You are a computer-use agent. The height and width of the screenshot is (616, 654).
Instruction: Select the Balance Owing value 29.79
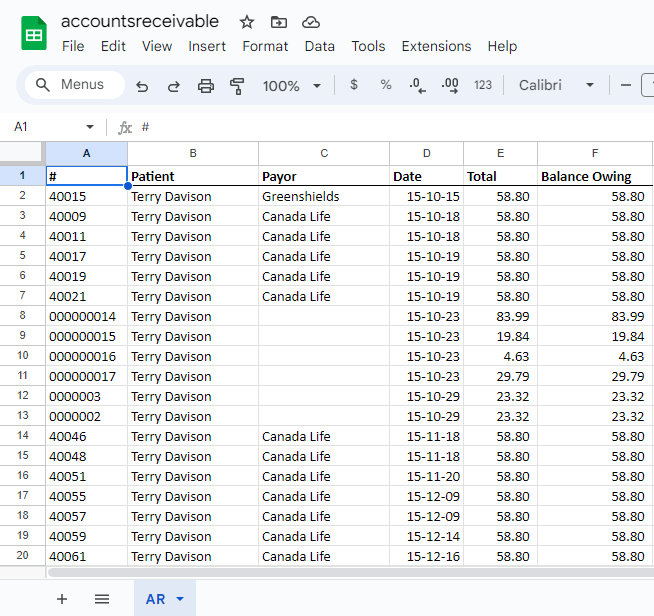pyautogui.click(x=595, y=376)
